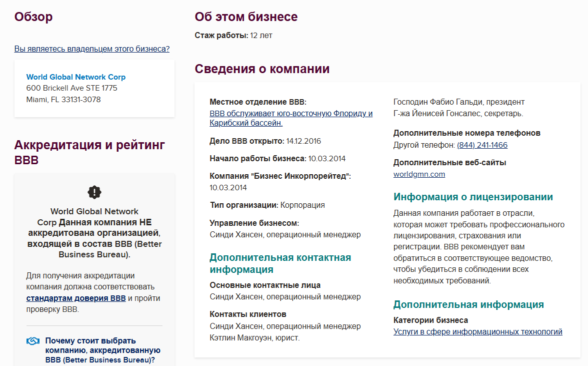
Task: Visit the worldgmn.com website link
Action: click(x=419, y=174)
